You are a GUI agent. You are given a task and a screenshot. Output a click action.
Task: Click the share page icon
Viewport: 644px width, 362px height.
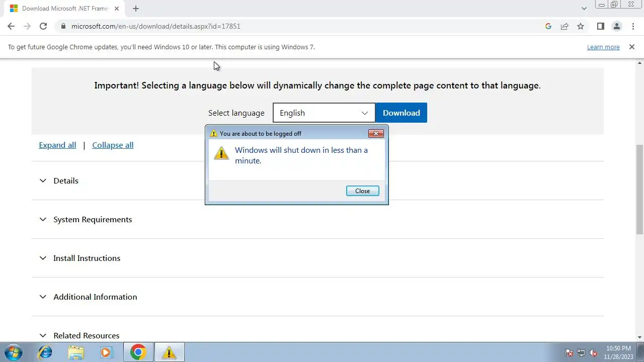565,26
